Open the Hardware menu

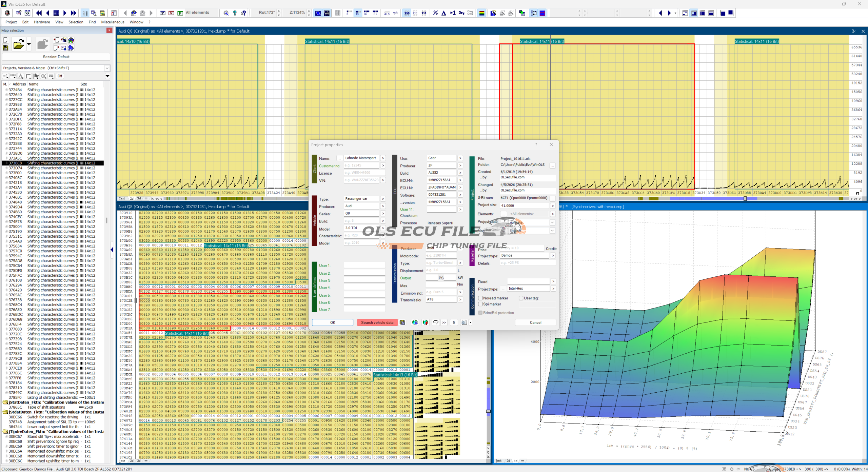(42, 22)
